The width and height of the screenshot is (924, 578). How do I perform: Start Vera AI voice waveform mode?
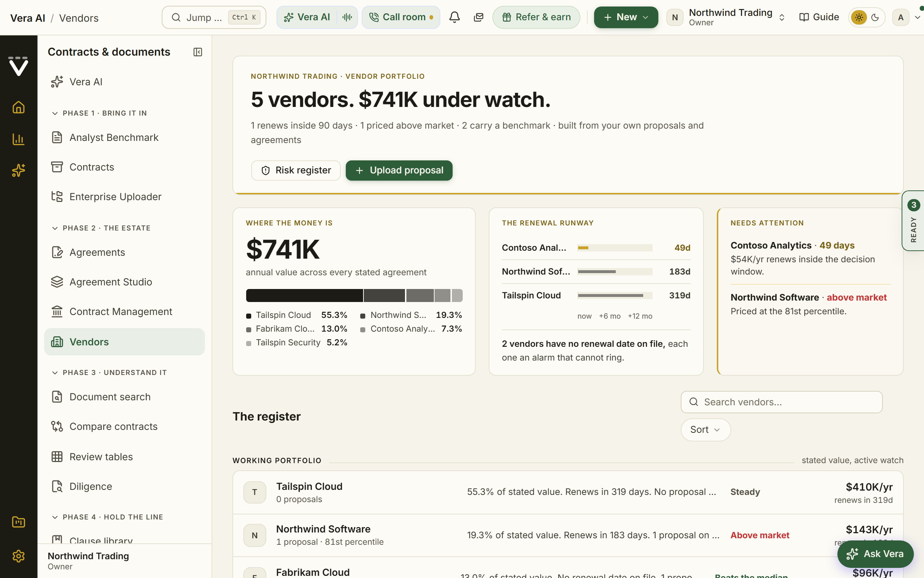point(347,17)
